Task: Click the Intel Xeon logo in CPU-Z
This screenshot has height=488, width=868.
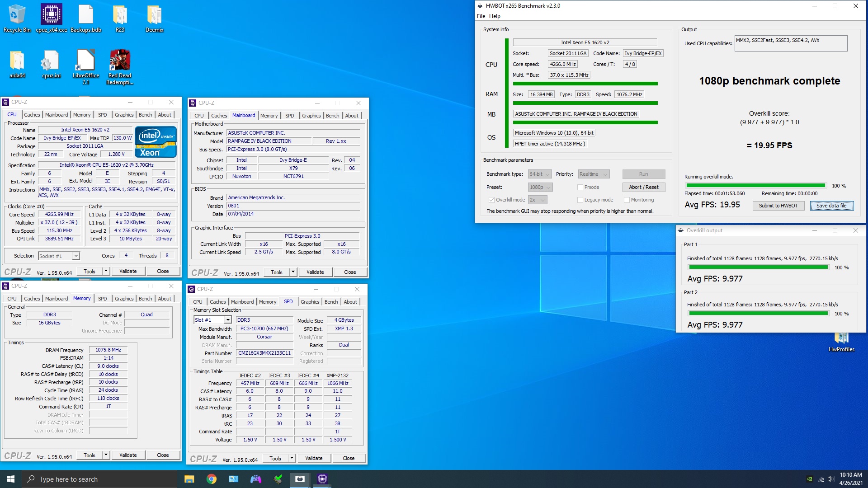Action: pos(156,142)
